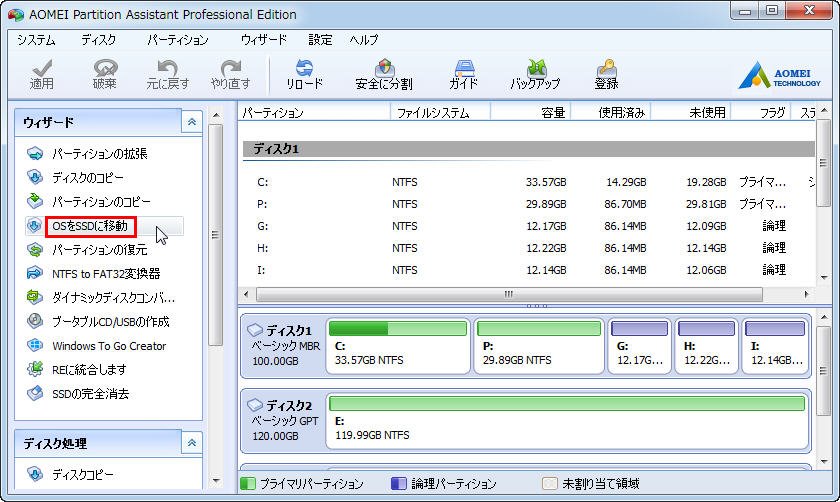Select the P: row in partition list

click(527, 204)
